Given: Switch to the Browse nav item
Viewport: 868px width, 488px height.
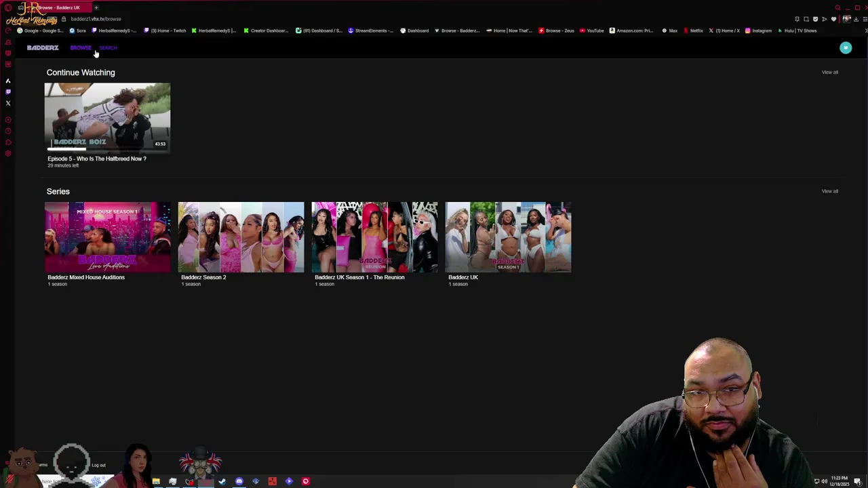Looking at the screenshot, I should tap(80, 47).
